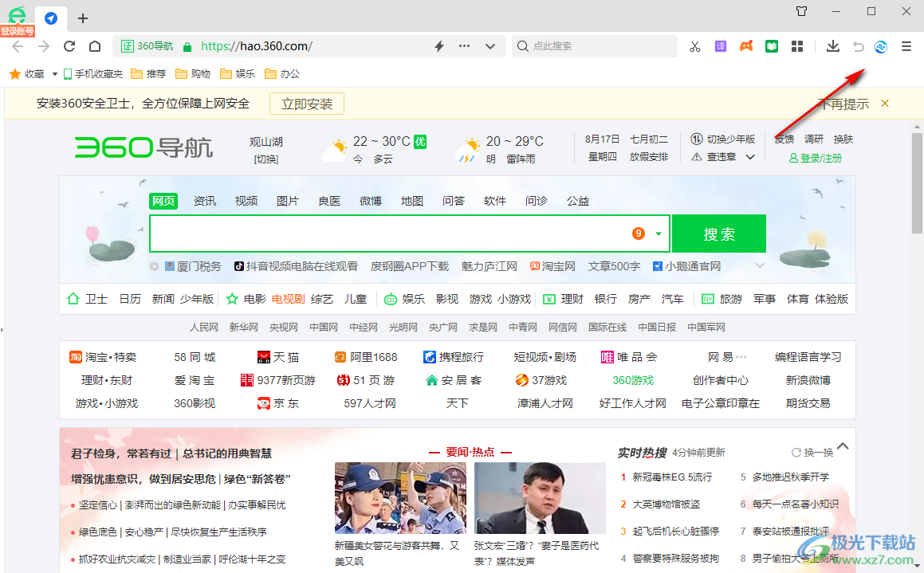Screen dimensions: 924x573
Task: Click the green 搜索 button
Action: [718, 234]
